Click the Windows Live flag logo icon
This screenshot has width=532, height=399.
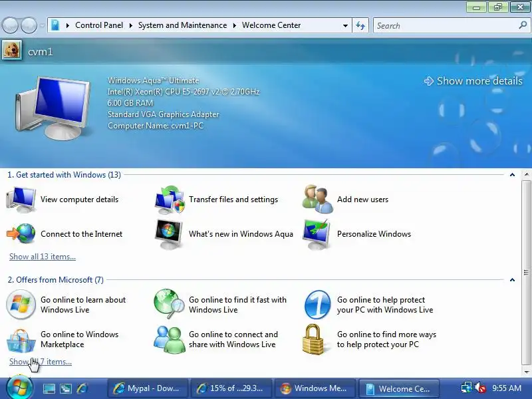[21, 305]
